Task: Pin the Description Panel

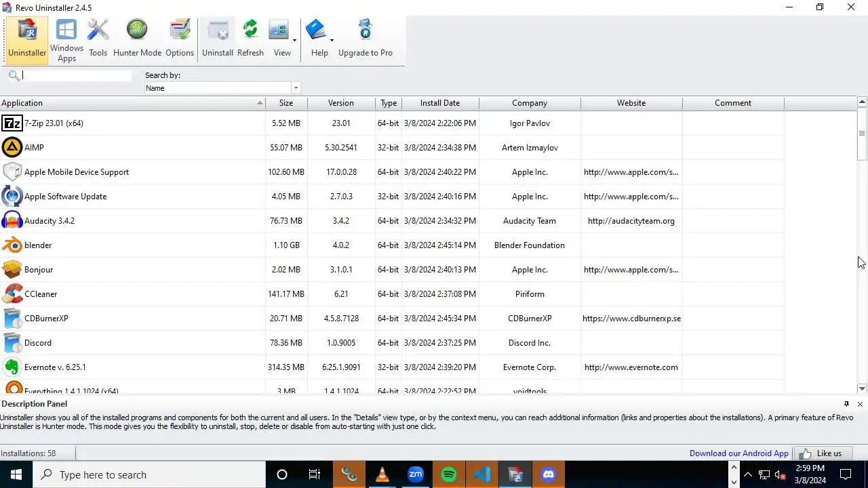Action: pos(846,404)
